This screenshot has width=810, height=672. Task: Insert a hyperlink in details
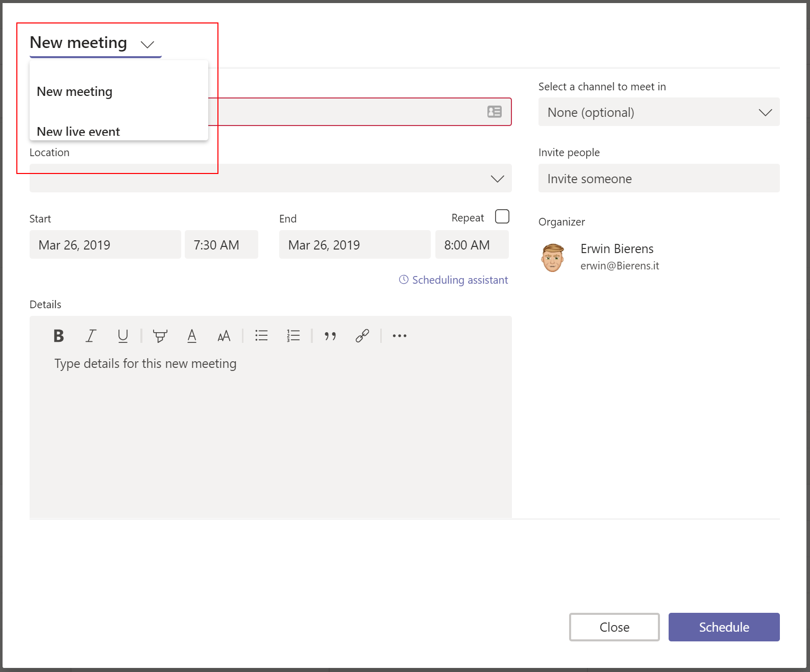[x=362, y=336]
